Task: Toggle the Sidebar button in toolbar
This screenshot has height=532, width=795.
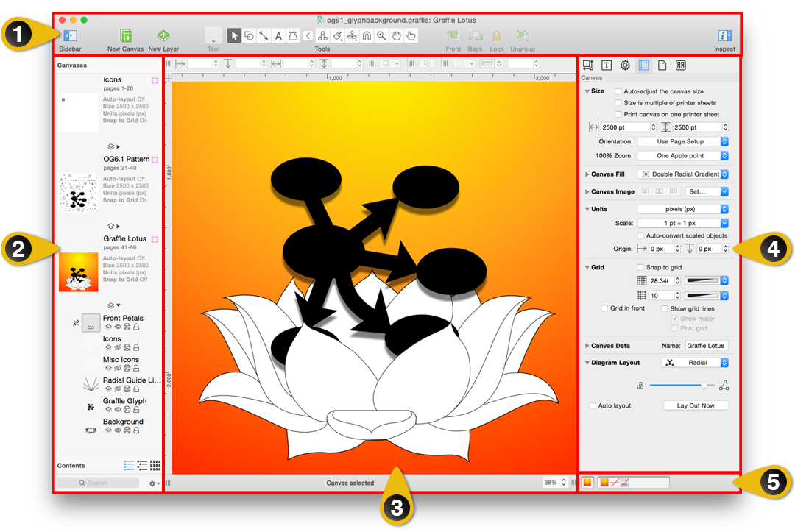Action: tap(70, 35)
